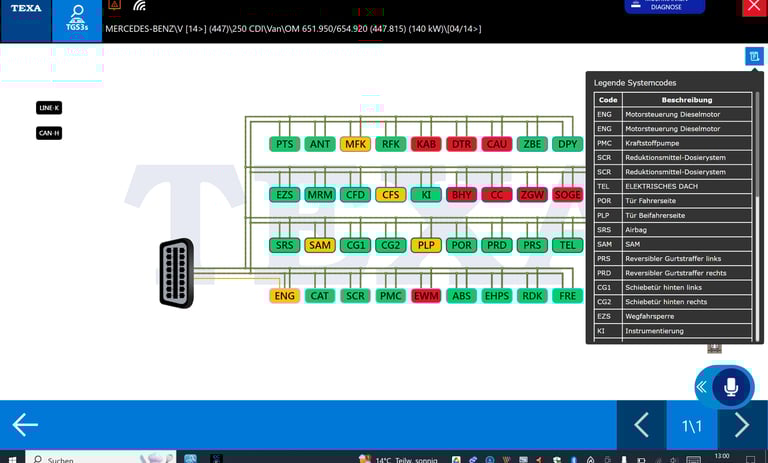The image size is (768, 463).
Task: Click the OBD diagnostic connector image
Action: [177, 273]
